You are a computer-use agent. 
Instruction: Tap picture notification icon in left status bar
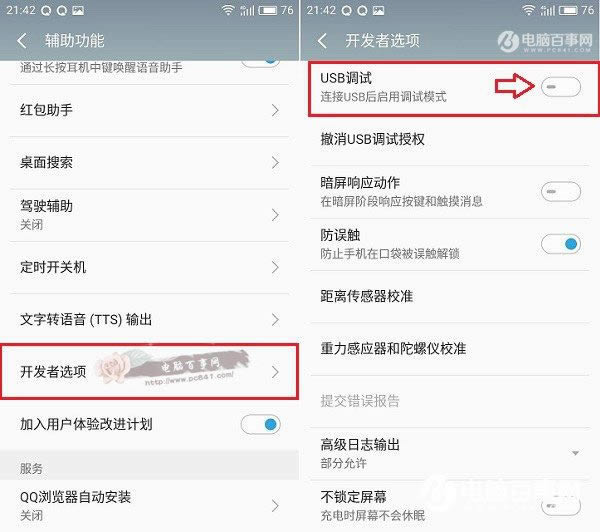pyautogui.click(x=78, y=11)
